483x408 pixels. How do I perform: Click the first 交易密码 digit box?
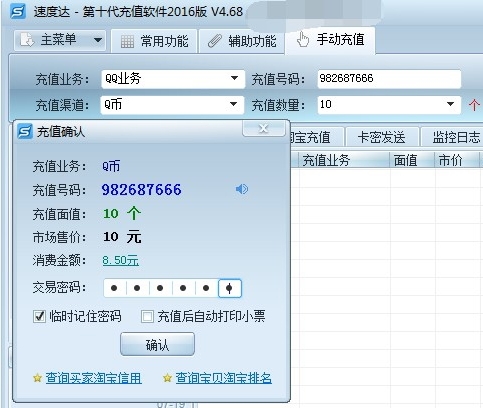[114, 288]
